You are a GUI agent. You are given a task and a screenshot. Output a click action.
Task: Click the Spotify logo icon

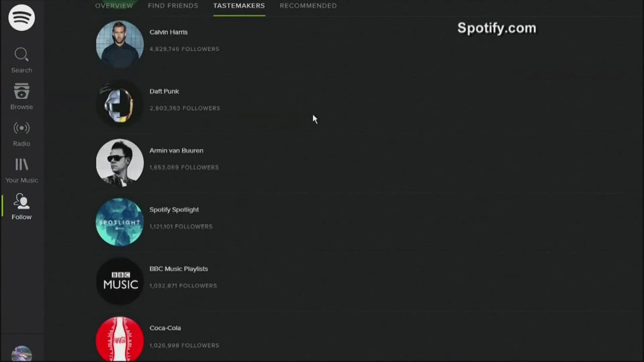pos(21,18)
